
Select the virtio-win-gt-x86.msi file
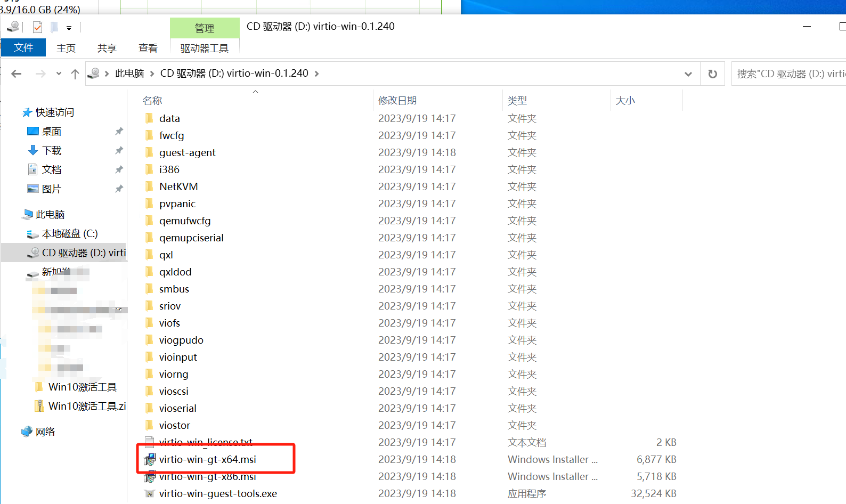[208, 477]
